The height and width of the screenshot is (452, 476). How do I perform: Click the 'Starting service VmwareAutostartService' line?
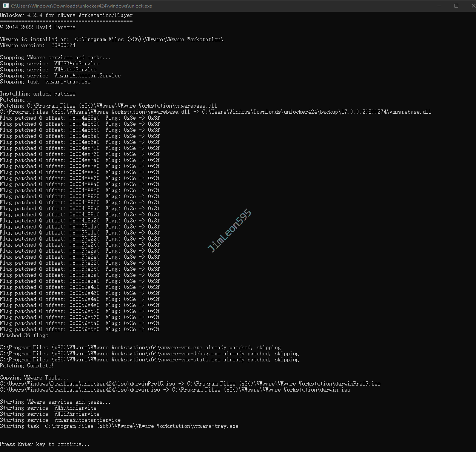click(x=60, y=420)
